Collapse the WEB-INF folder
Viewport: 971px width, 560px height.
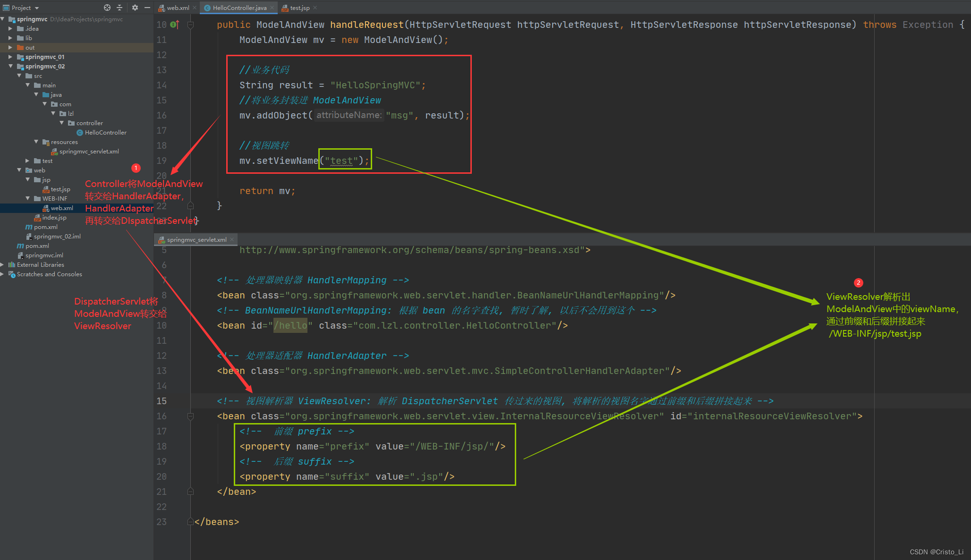(27, 198)
